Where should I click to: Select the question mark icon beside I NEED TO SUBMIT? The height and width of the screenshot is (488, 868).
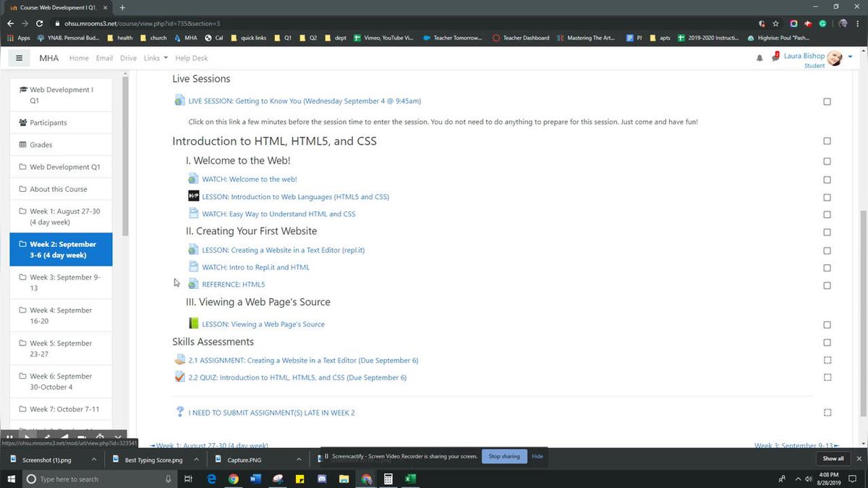[x=180, y=412]
